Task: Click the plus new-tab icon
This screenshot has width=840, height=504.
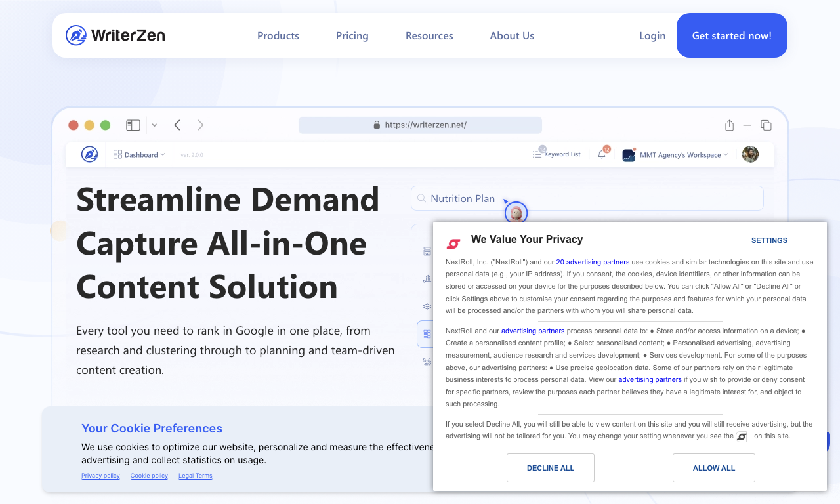Action: pyautogui.click(x=747, y=125)
